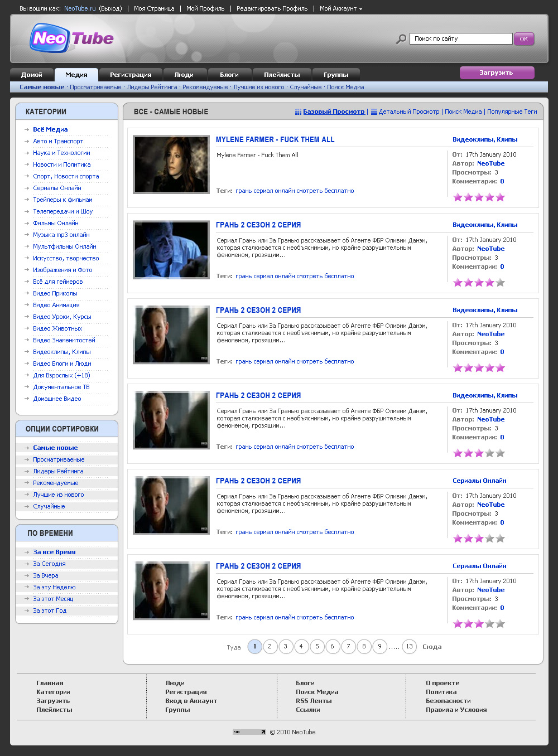Open Моя Страница link
Viewport: 558px width, 756px height.
tap(154, 8)
